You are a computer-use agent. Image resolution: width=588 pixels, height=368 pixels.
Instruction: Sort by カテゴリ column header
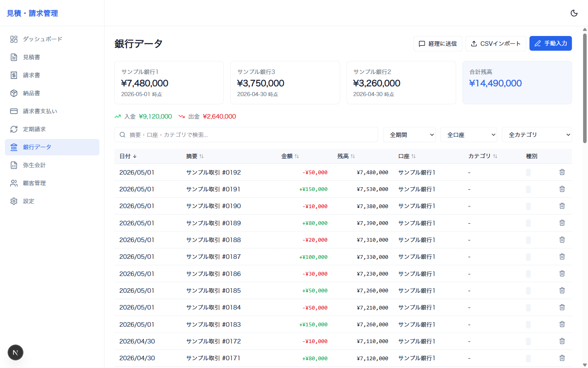483,156
